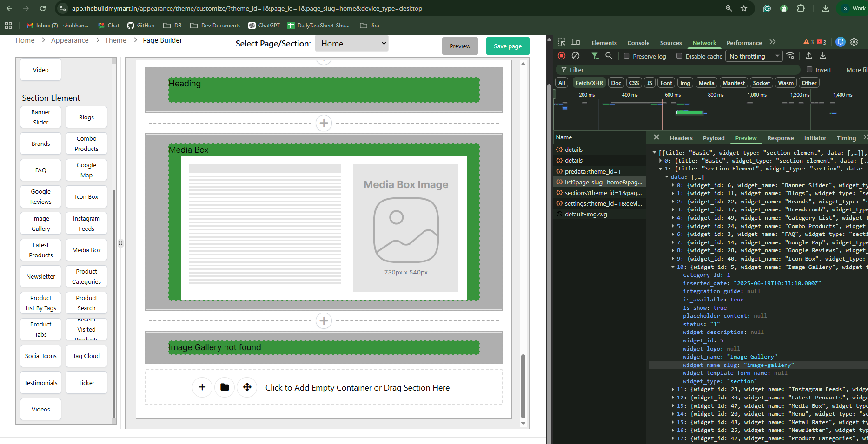This screenshot has height=444, width=868.
Task: Go to Appearance breadcrumb link
Action: 70,40
